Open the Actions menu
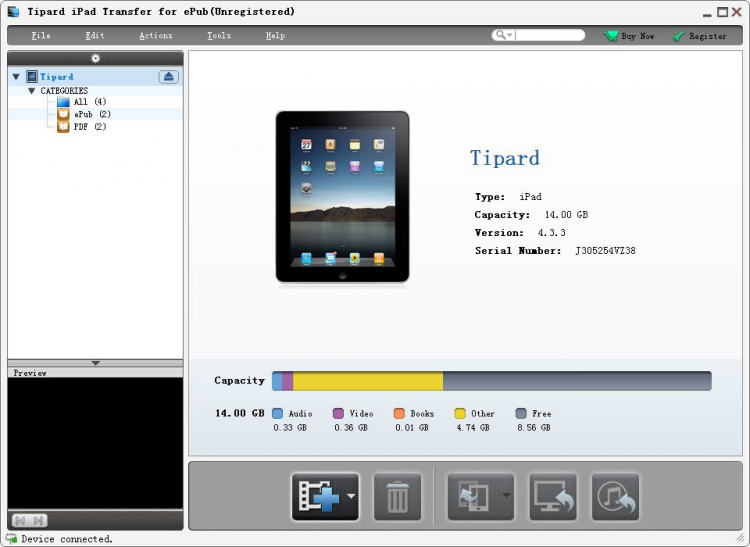Screen dimensions: 750x547 pos(156,36)
